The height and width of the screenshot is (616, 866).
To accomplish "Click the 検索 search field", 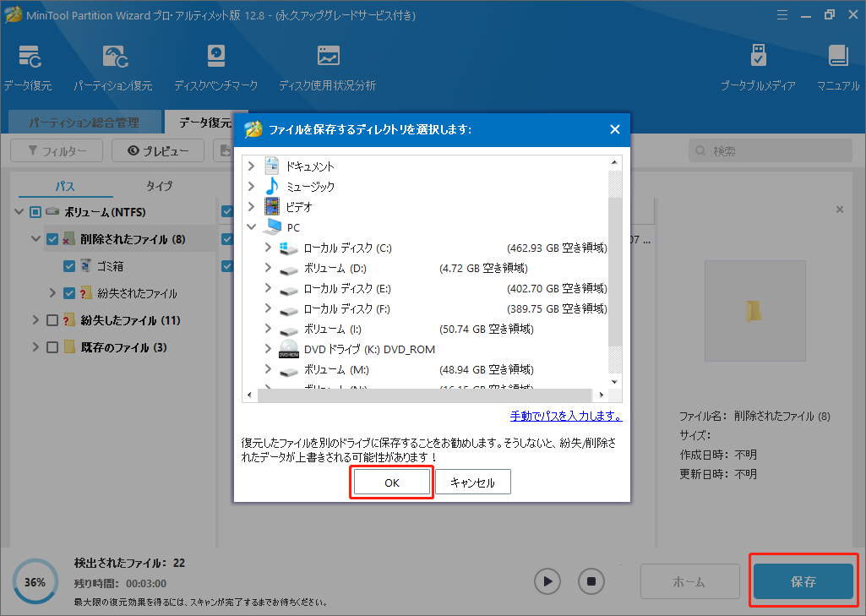I will [770, 150].
